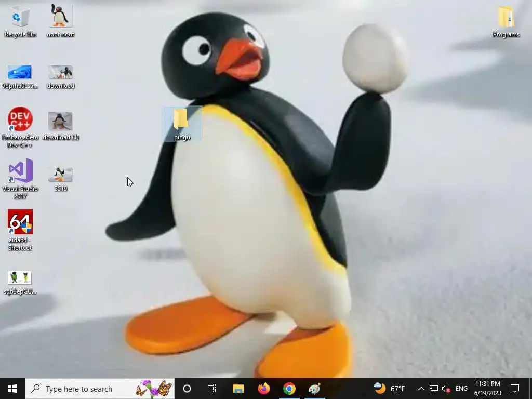Open network status tray icon
The image size is (532, 399).
click(434, 389)
